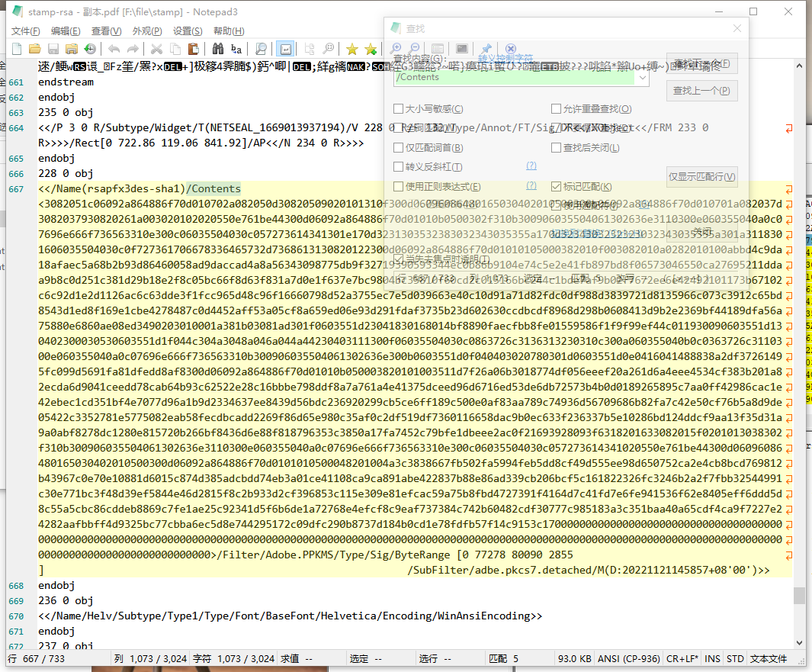Click the Redo arrow icon

coord(133,50)
